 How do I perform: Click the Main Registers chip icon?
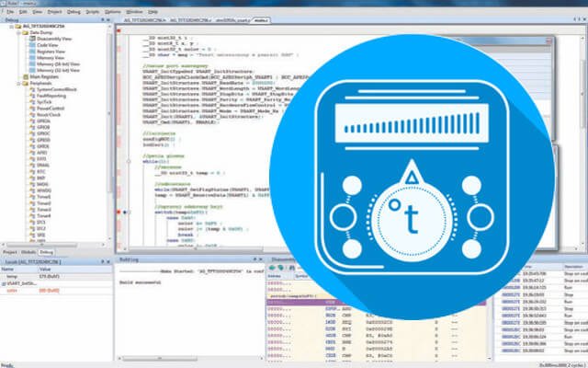[26, 76]
